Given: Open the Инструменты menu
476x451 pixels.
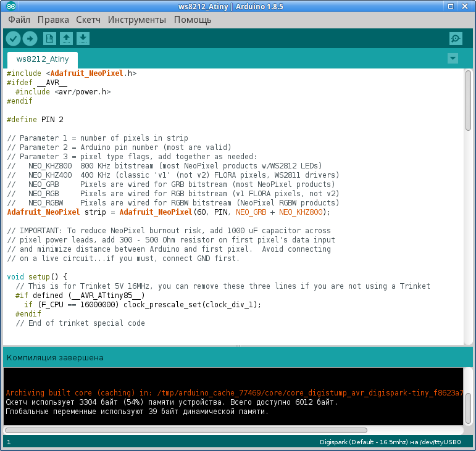Looking at the screenshot, I should point(136,20).
